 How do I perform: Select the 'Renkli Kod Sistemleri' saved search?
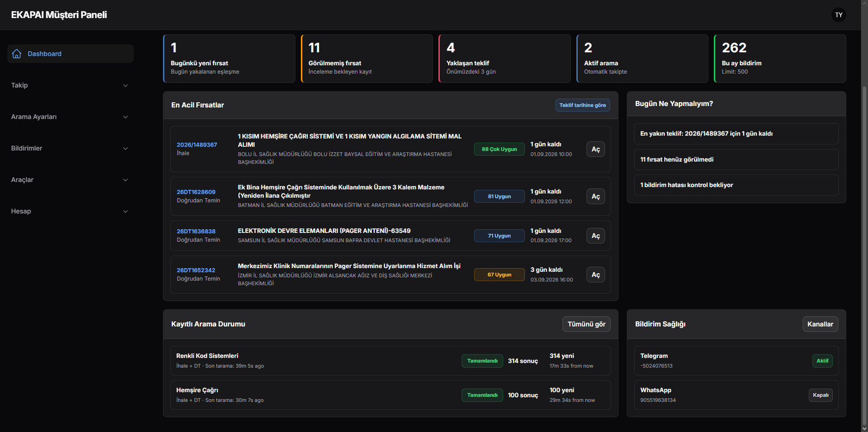[x=390, y=361]
